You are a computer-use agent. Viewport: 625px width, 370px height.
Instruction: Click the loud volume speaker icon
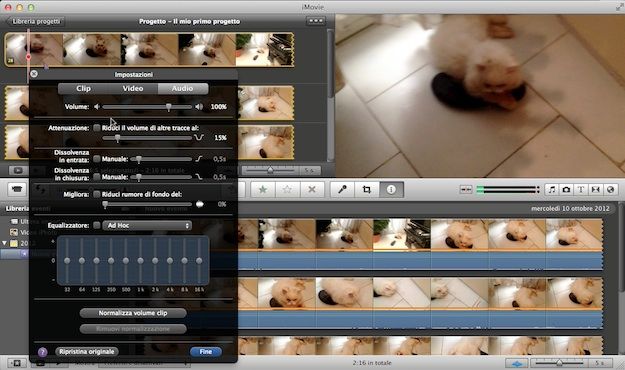click(199, 107)
